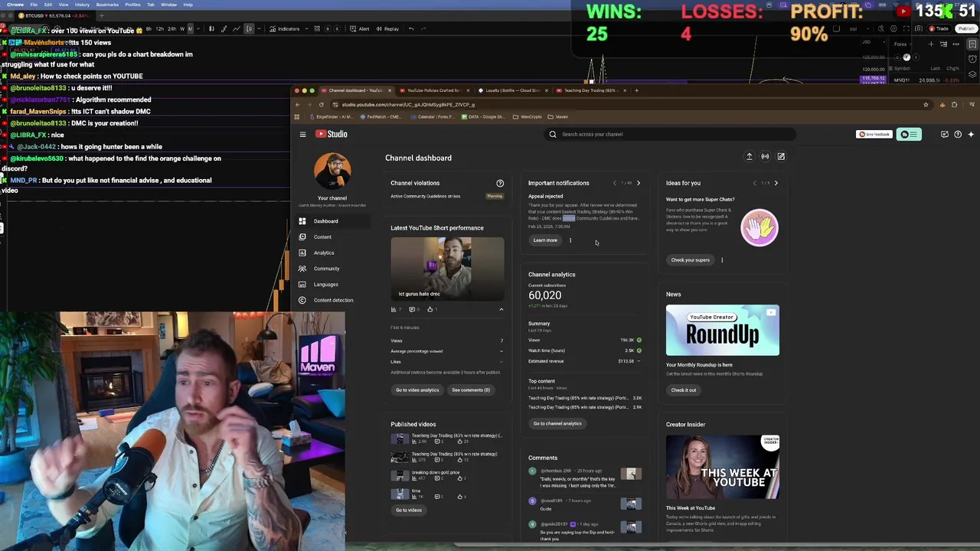Image resolution: width=980 pixels, height=551 pixels.
Task: Click the Community sidebar icon
Action: (302, 269)
